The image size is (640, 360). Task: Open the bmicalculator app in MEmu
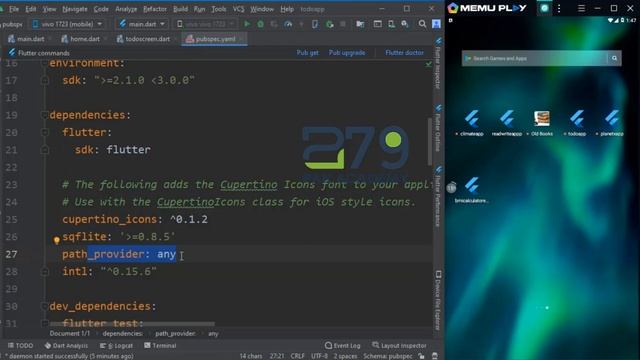point(471,189)
